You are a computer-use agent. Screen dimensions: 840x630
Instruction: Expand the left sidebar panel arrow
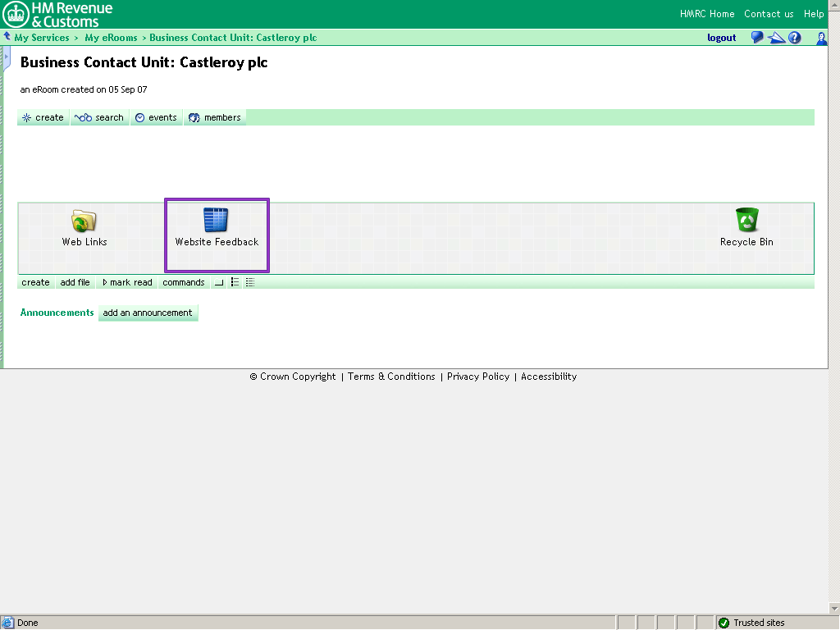(7, 57)
